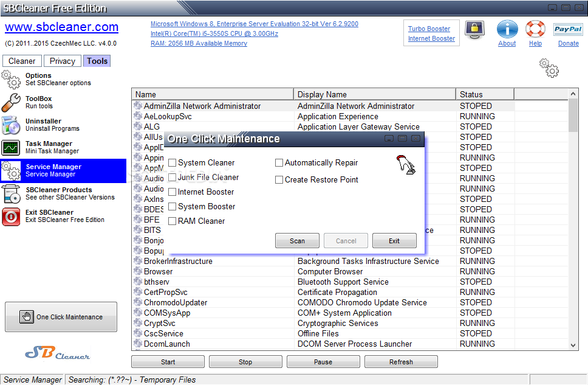The width and height of the screenshot is (588, 385).
Task: Click the SB Cleaner logo at bottom left
Action: point(57,353)
